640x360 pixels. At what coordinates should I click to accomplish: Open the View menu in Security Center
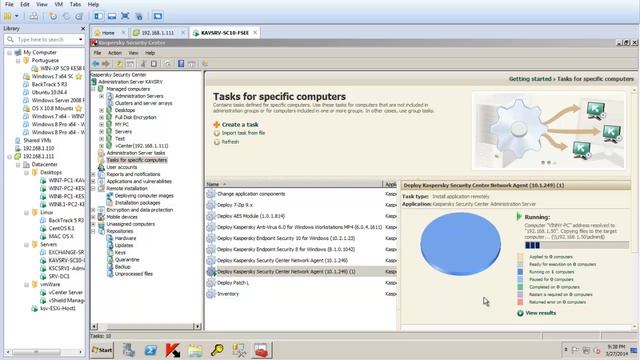[x=133, y=53]
